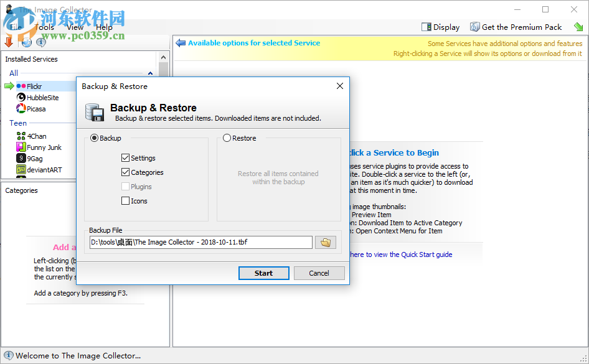Enable the Icons checkbox

[x=126, y=201]
